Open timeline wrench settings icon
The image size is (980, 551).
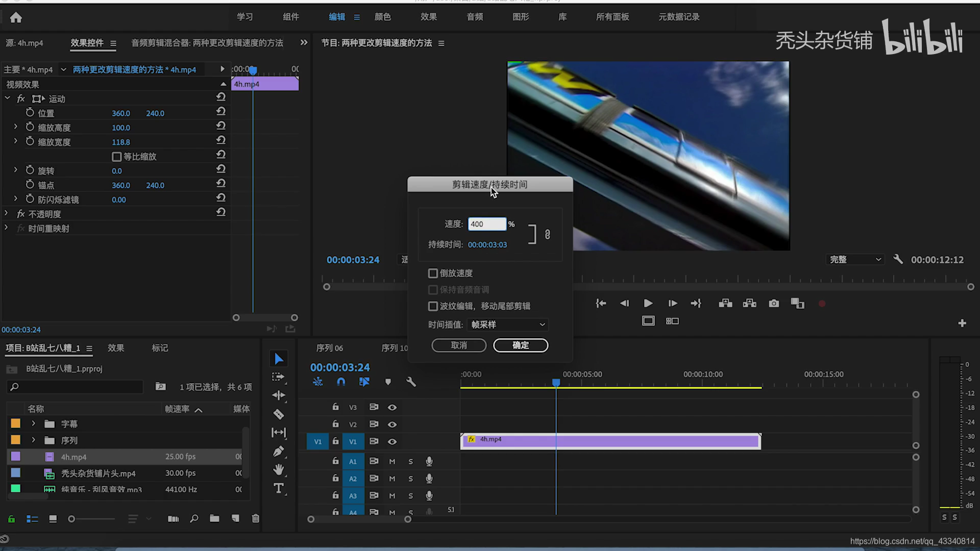(x=411, y=382)
